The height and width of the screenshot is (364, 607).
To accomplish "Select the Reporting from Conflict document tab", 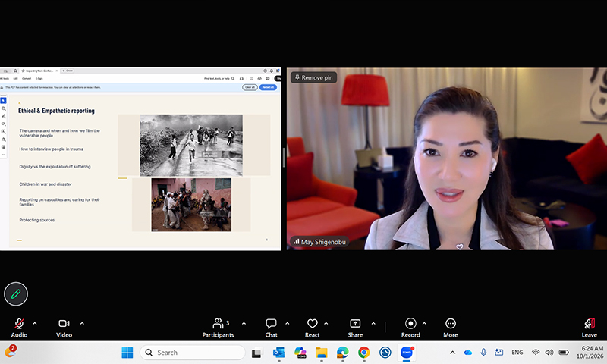I will click(x=39, y=71).
